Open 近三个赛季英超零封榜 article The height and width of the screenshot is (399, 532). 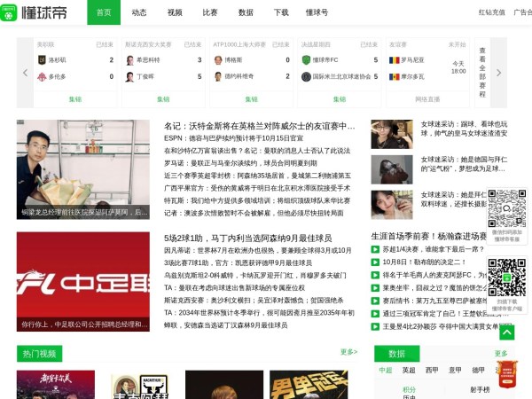point(257,176)
